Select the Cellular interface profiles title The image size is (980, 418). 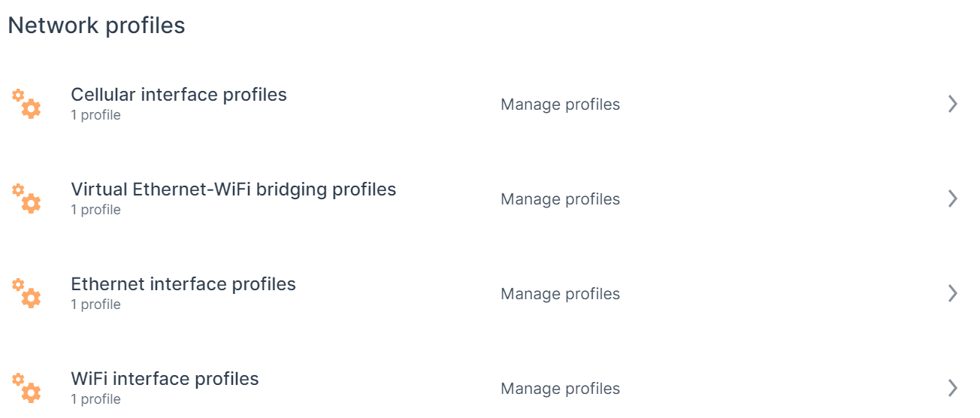point(179,95)
